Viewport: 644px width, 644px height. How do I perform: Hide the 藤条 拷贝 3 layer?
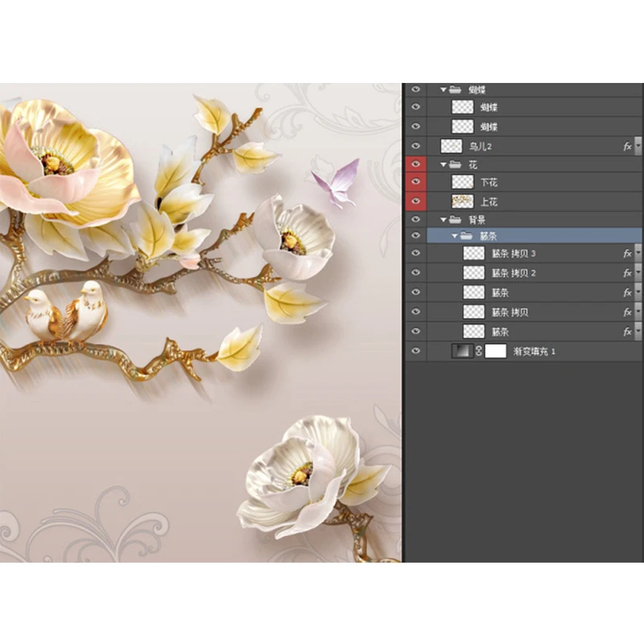tap(415, 253)
